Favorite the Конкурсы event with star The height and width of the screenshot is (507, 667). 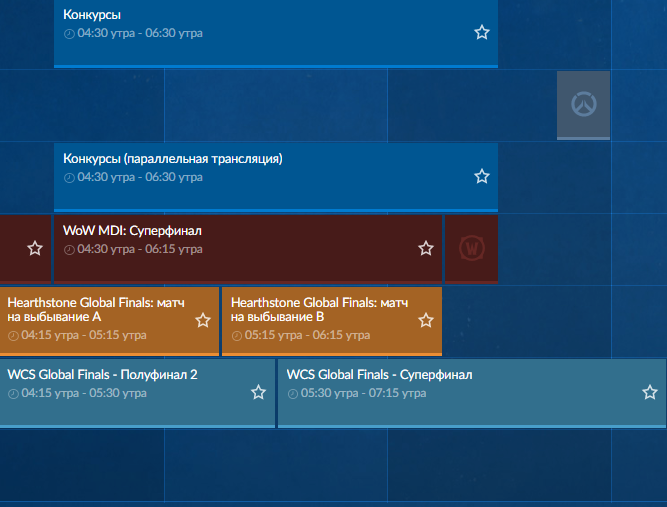[x=482, y=32]
